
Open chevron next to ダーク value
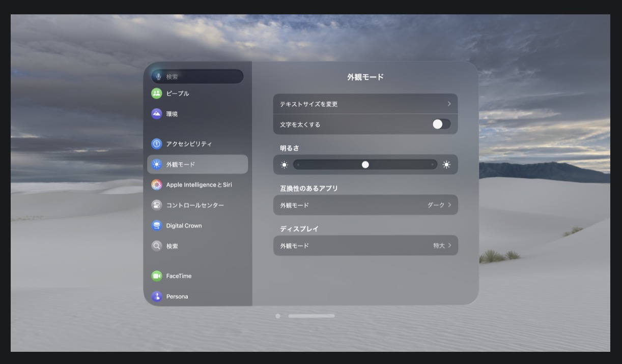[449, 205]
